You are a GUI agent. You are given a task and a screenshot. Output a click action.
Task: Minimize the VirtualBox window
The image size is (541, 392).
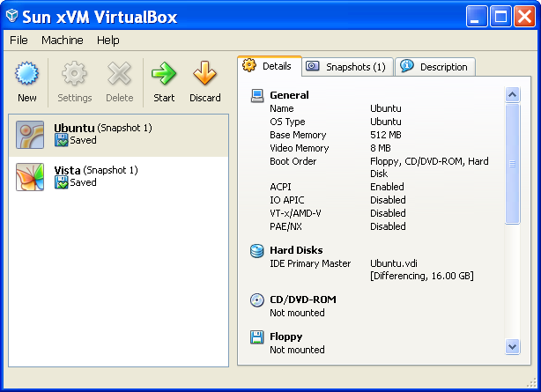[477, 16]
